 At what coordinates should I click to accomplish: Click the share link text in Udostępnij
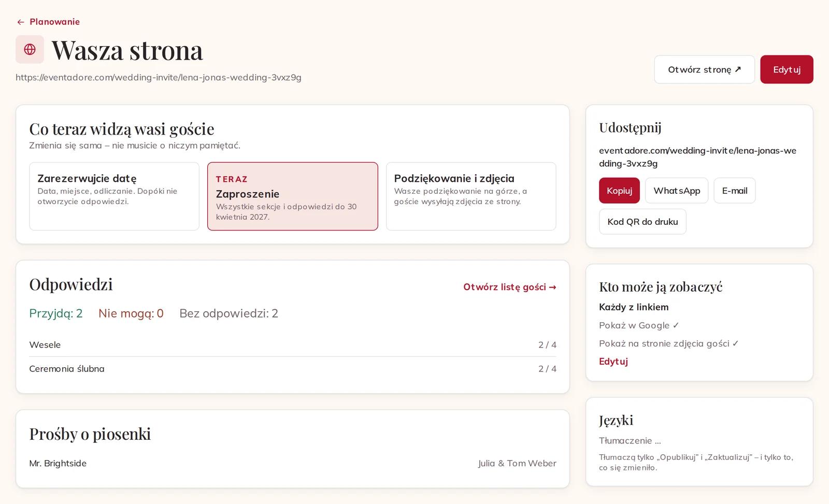click(x=697, y=157)
